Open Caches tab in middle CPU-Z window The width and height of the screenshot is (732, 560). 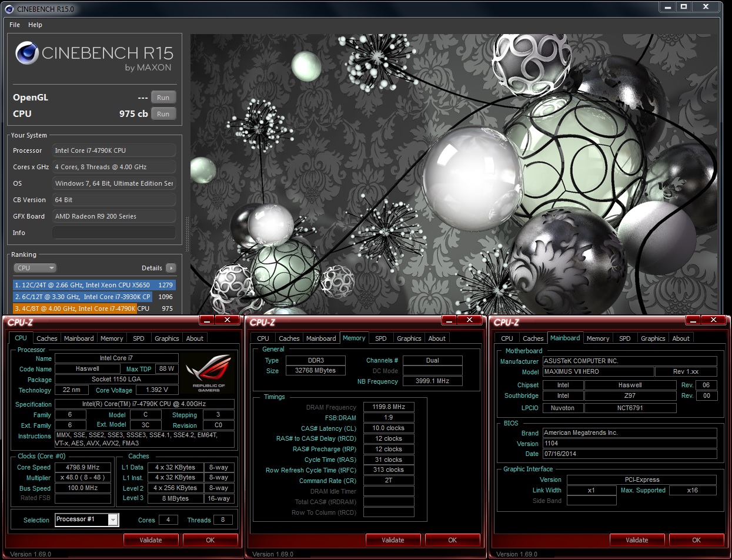point(289,338)
